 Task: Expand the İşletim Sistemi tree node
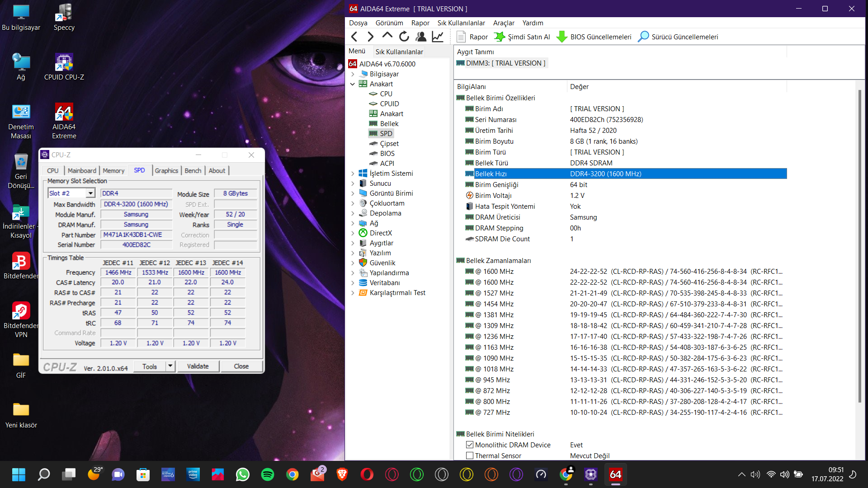(353, 174)
